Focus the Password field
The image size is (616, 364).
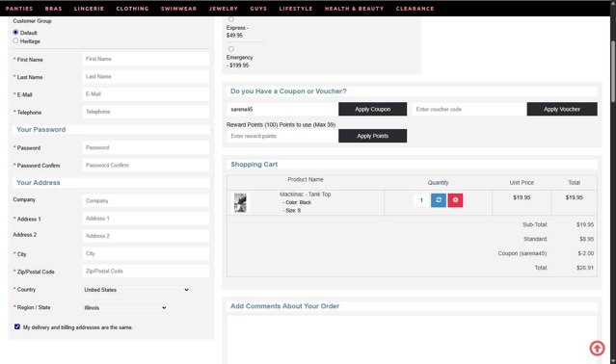146,147
